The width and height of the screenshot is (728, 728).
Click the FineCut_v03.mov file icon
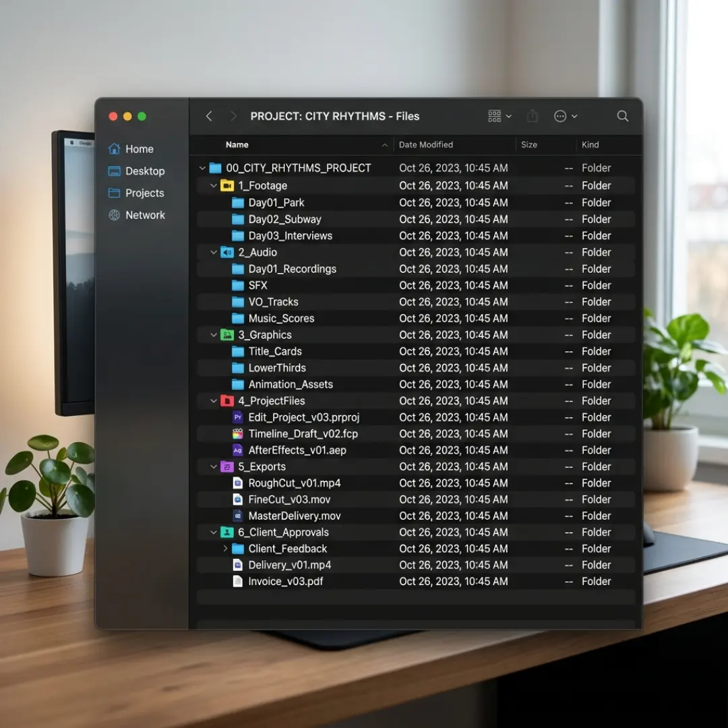pos(238,499)
